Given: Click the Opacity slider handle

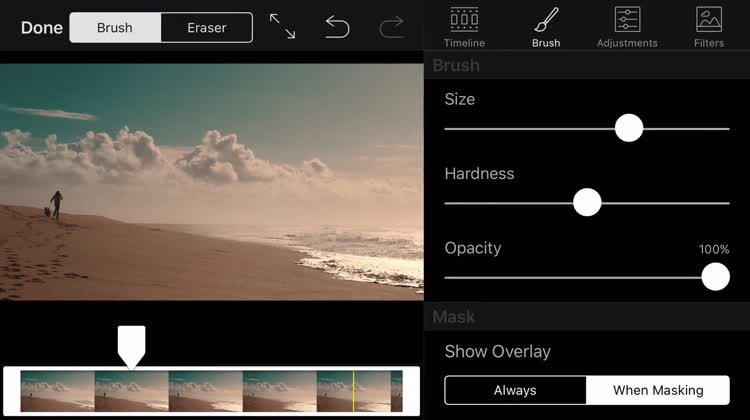Looking at the screenshot, I should tap(716, 276).
